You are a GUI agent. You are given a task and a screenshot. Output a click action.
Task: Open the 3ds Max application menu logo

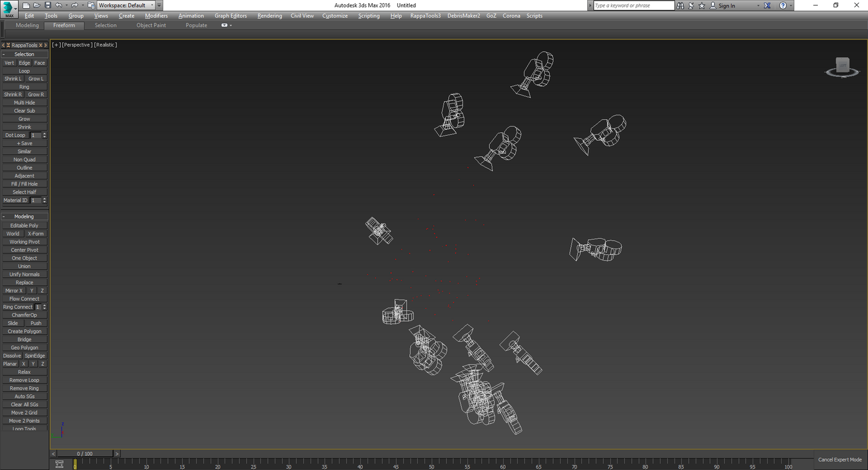9,9
